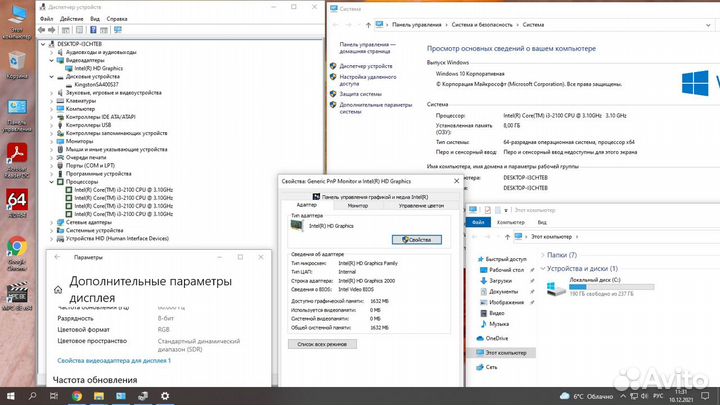Click the Up arrow in Explorer window
This screenshot has width=720, height=405.
pyautogui.click(x=507, y=237)
